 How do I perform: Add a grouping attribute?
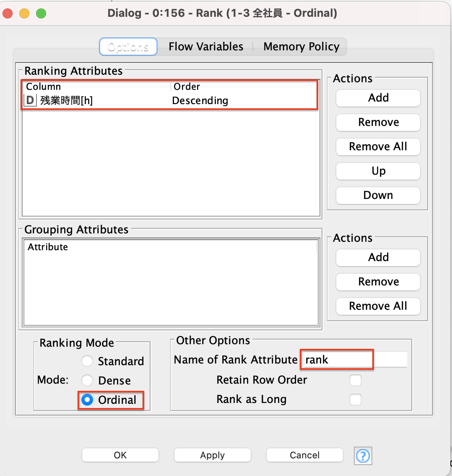tap(378, 257)
